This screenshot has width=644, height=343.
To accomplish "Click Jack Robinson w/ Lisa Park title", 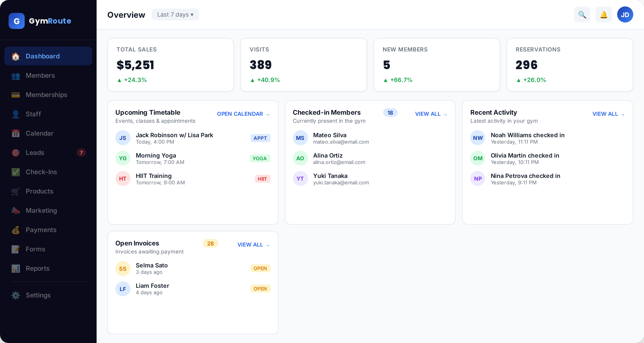I will (174, 135).
